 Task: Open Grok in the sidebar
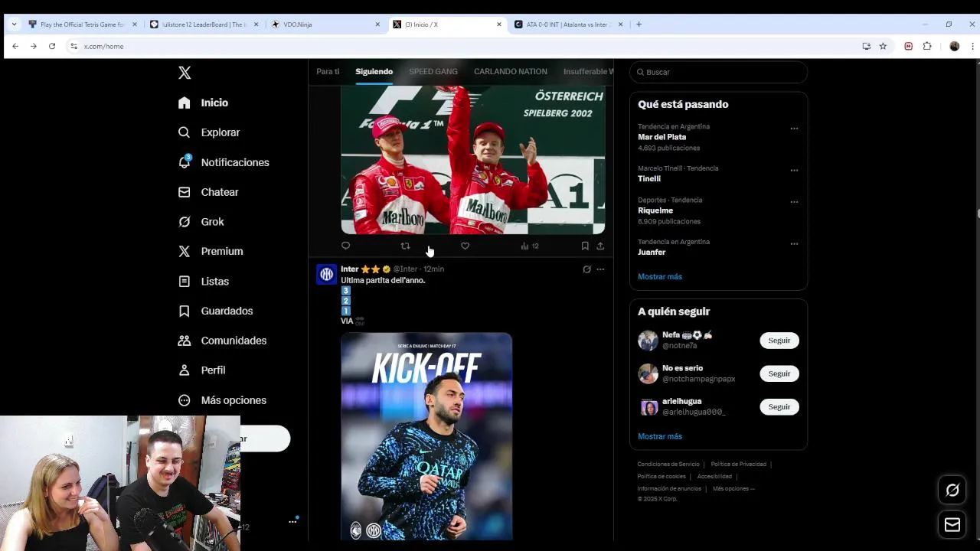tap(201, 222)
